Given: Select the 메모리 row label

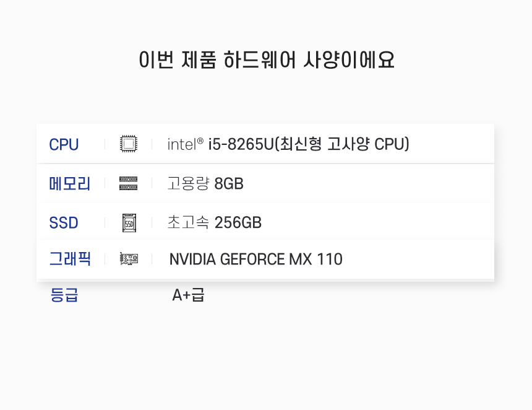Looking at the screenshot, I should (x=69, y=183).
